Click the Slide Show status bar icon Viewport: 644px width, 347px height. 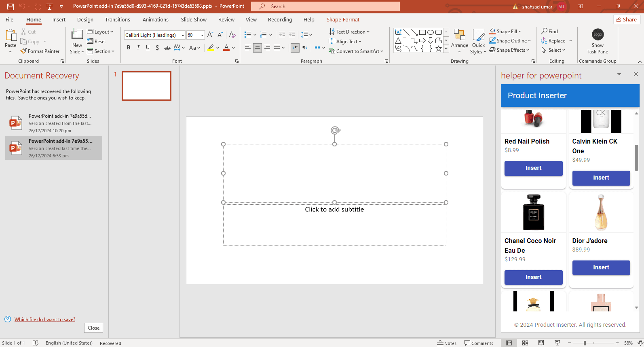point(557,343)
